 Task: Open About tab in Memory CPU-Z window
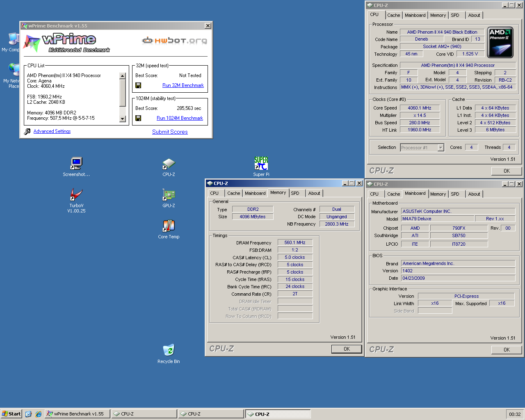314,193
